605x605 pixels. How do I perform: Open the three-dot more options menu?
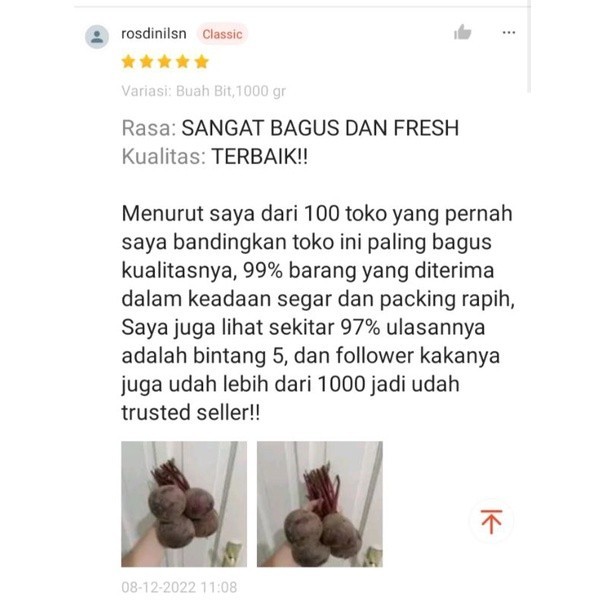(509, 32)
